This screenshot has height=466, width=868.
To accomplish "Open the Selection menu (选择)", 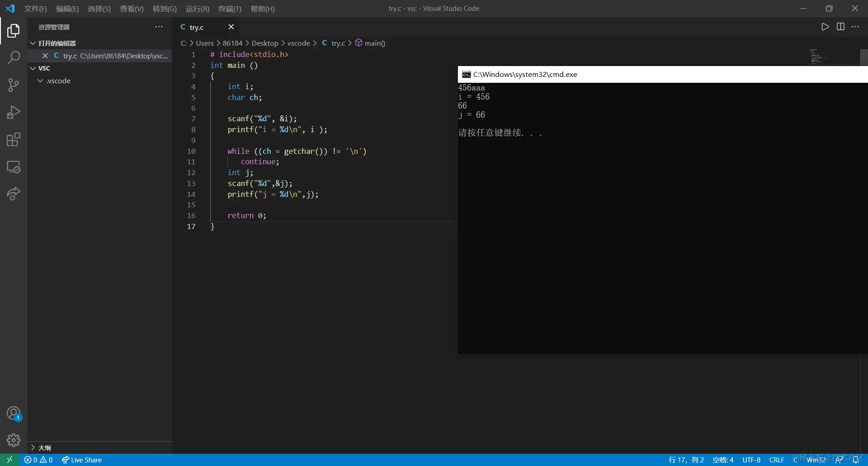I will click(x=99, y=9).
